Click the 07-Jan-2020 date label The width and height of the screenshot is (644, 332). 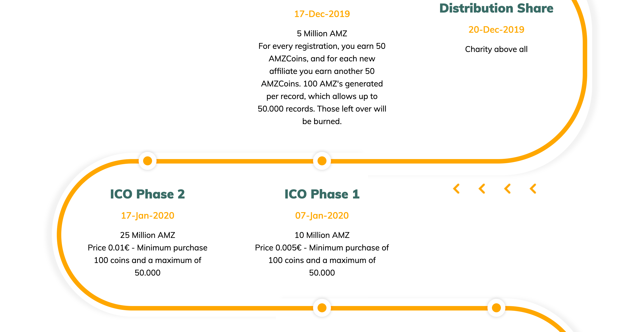pyautogui.click(x=322, y=216)
